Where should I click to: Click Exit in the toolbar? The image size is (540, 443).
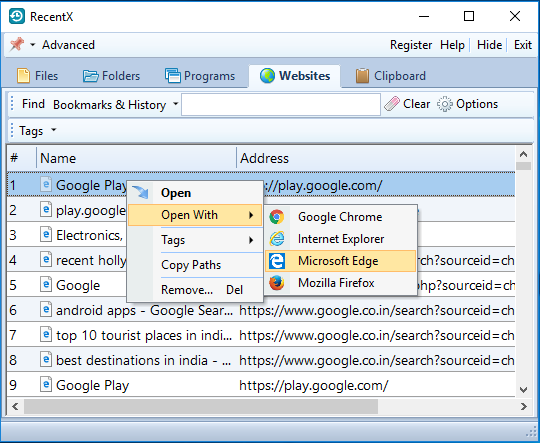coord(523,45)
